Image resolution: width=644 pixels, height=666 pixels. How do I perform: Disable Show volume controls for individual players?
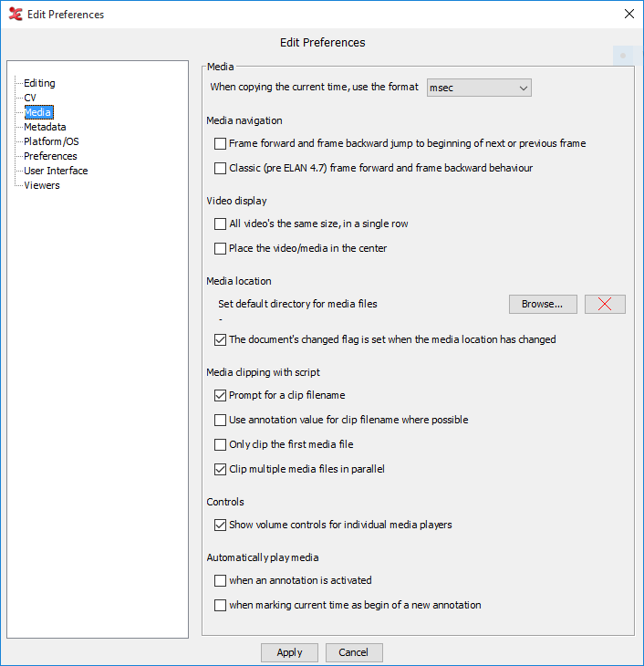point(220,525)
